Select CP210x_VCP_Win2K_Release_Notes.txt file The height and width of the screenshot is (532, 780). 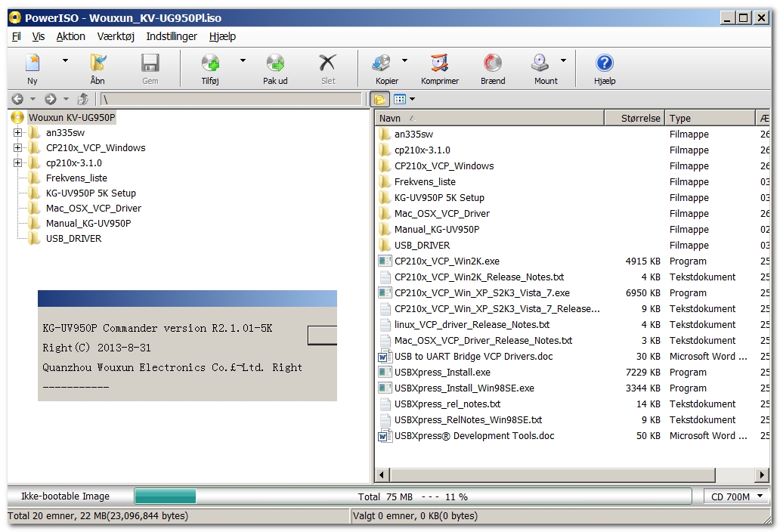(479, 277)
